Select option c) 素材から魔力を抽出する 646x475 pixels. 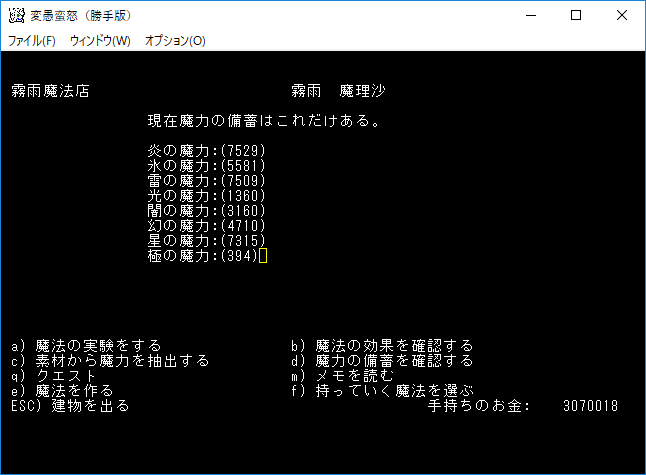110,361
